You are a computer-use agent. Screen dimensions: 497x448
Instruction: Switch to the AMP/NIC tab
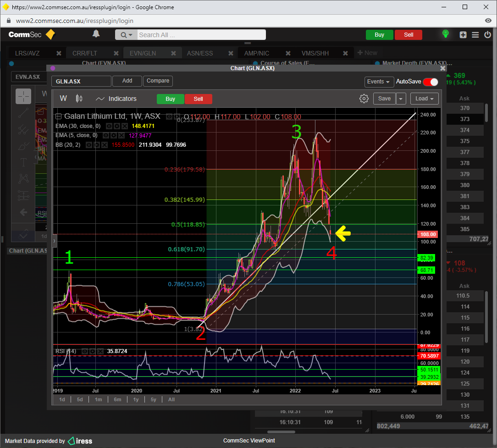pos(256,53)
